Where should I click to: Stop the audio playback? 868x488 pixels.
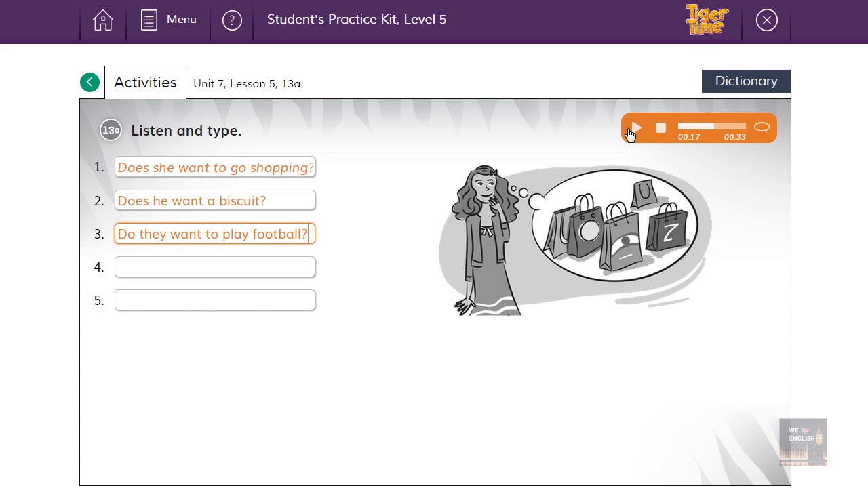click(x=661, y=127)
